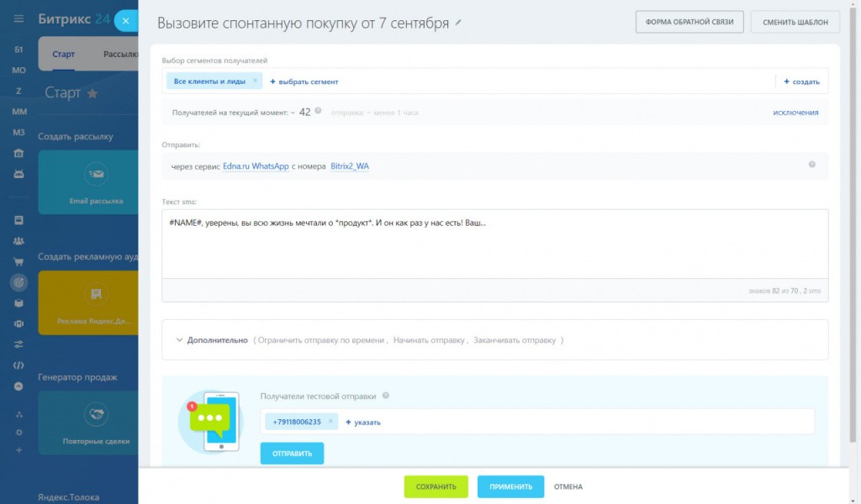Switch to the 'Старт' tab
The height and width of the screenshot is (504, 861).
(x=63, y=55)
